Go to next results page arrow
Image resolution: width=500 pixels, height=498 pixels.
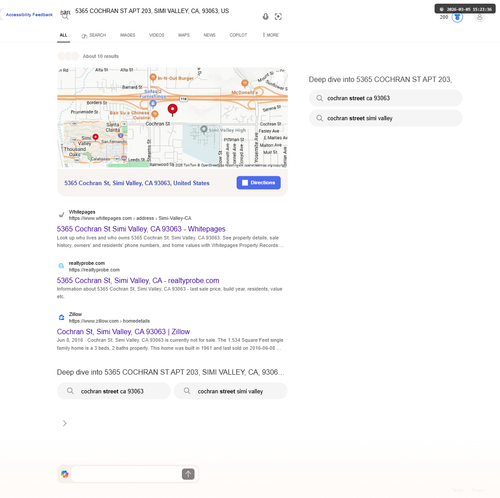point(65,423)
